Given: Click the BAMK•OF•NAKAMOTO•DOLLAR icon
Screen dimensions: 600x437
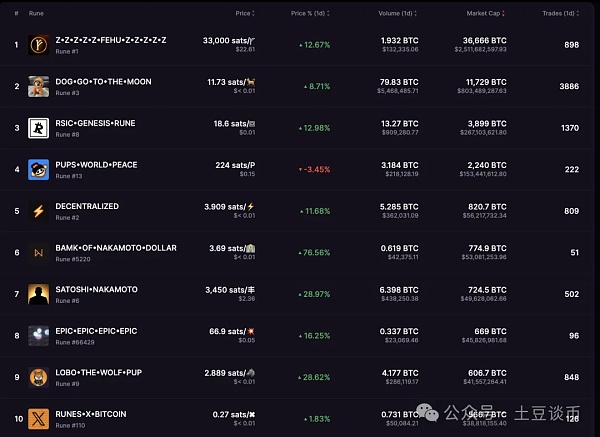Looking at the screenshot, I should click(39, 253).
